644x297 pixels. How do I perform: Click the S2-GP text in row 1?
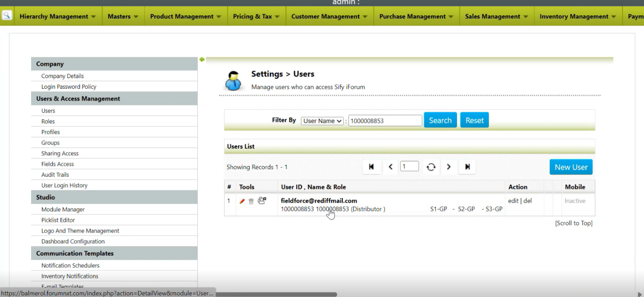pyautogui.click(x=466, y=209)
